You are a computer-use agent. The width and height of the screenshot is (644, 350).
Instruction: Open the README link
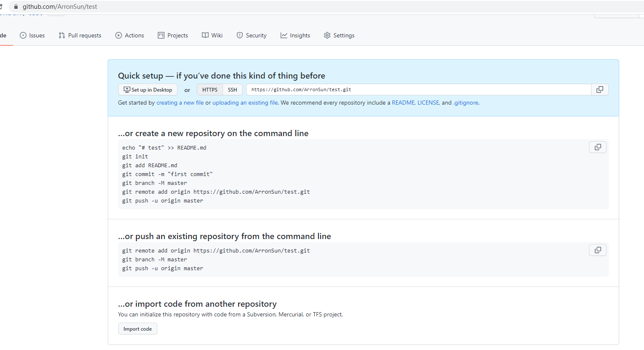[403, 103]
